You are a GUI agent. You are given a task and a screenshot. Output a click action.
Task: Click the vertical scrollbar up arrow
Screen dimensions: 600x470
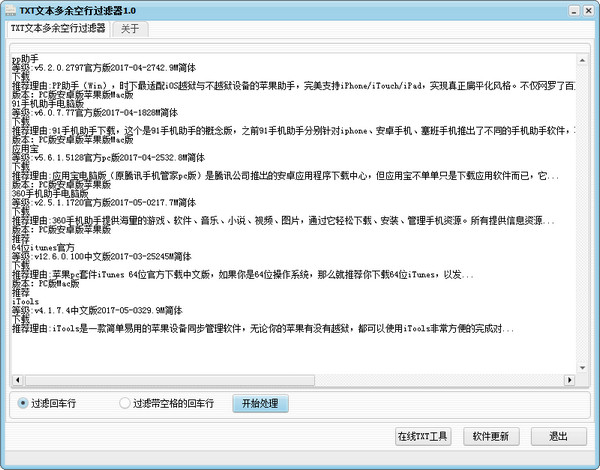point(582,60)
